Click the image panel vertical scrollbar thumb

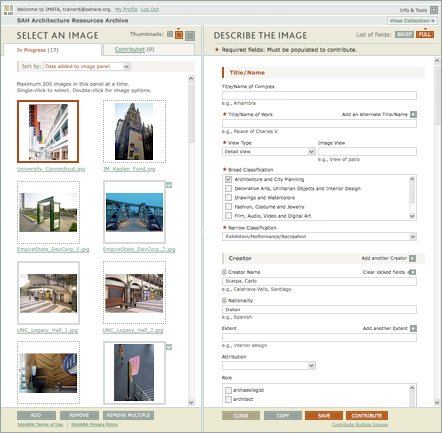click(191, 113)
